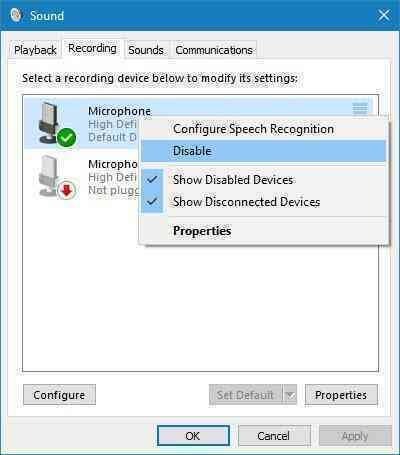Close the Sound dialog window
Screen dimensions: 400x455
pos(384,15)
